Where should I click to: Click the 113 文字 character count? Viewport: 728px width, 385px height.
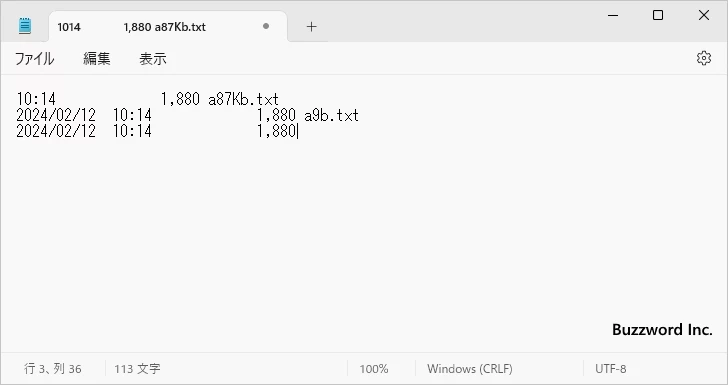(137, 369)
